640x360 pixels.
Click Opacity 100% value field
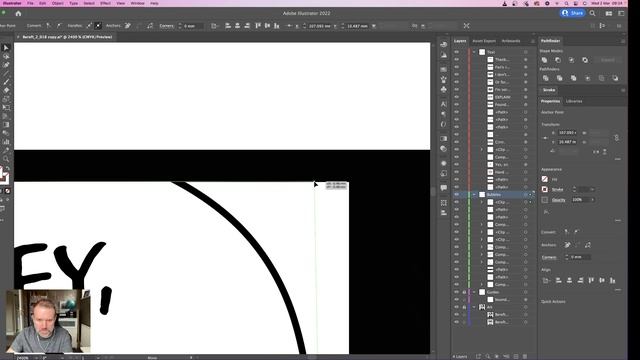[x=580, y=200]
